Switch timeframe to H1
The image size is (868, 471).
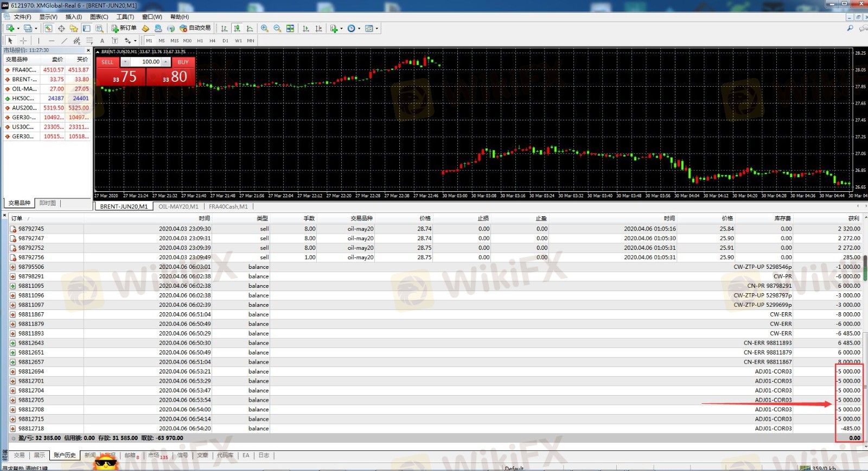pos(200,41)
